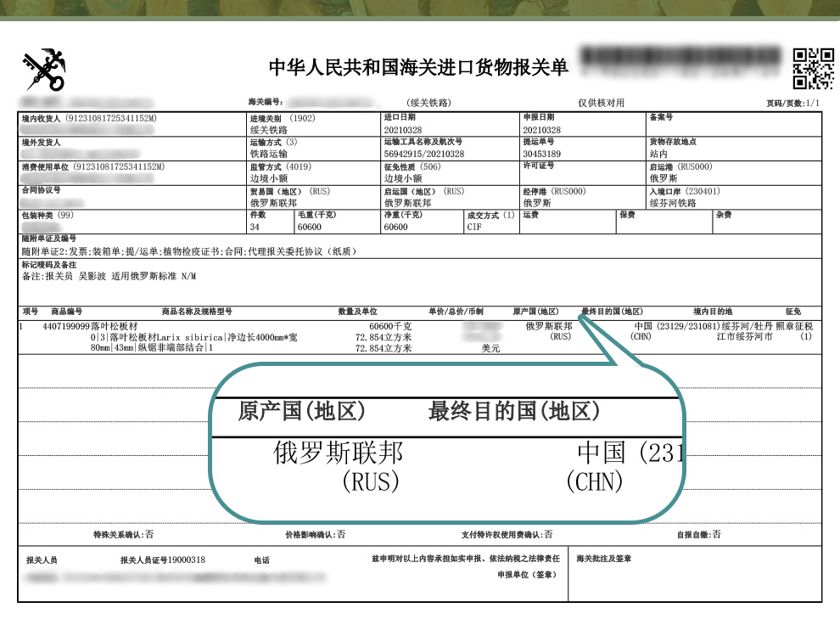
Task: Select the 20210328 value under 申报日期
Action: coord(541,130)
